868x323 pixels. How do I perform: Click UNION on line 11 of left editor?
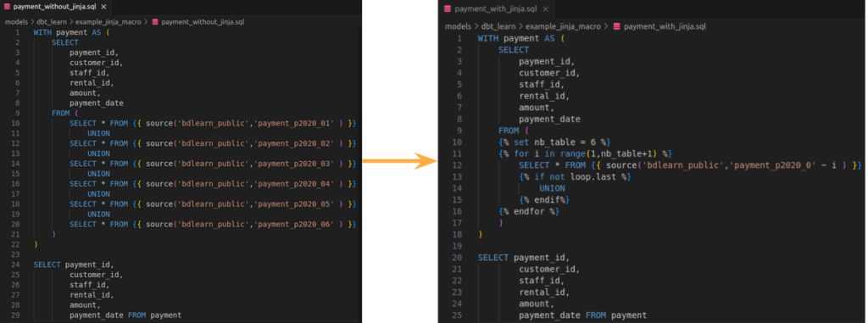coord(98,133)
